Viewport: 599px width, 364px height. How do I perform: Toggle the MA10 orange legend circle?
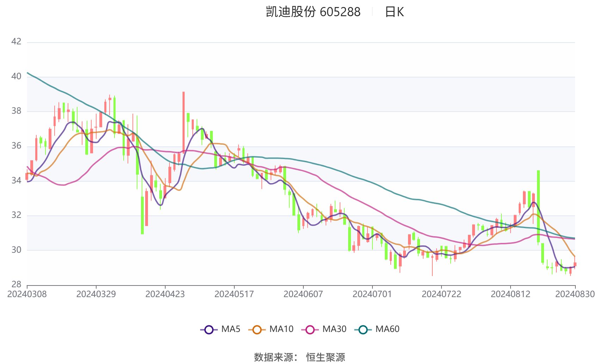pyautogui.click(x=257, y=330)
